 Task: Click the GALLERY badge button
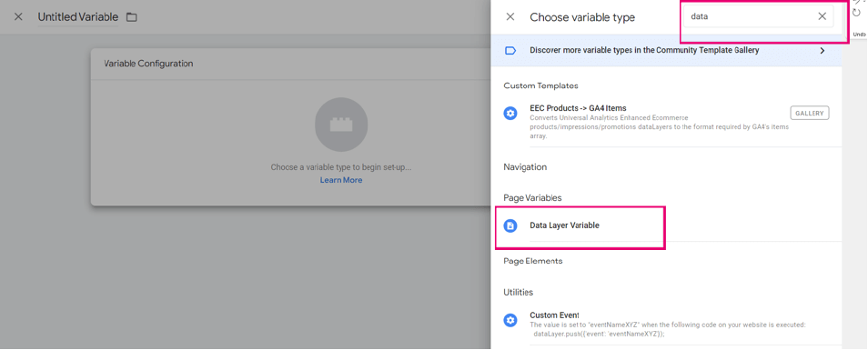[x=810, y=114]
